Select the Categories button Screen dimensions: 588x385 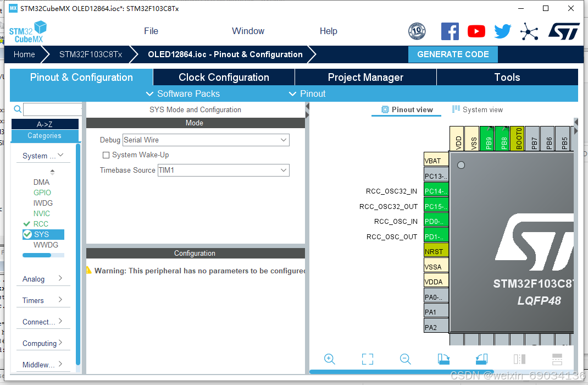(x=45, y=136)
